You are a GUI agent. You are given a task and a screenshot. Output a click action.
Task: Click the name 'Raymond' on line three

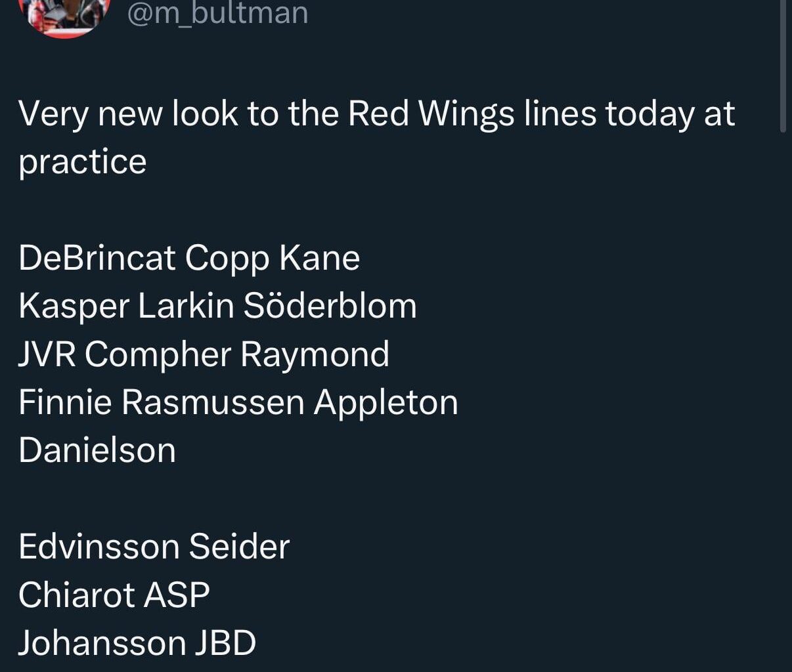click(315, 354)
